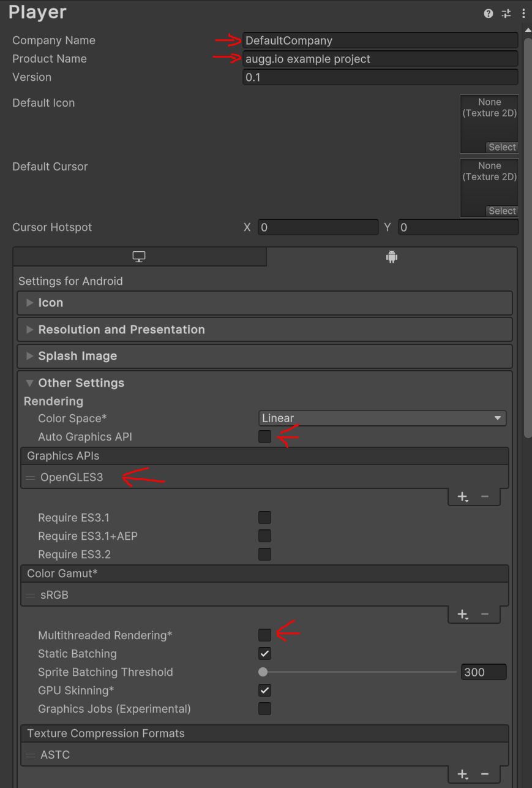Click the Product Name input field
This screenshot has height=788, width=532.
(x=380, y=59)
